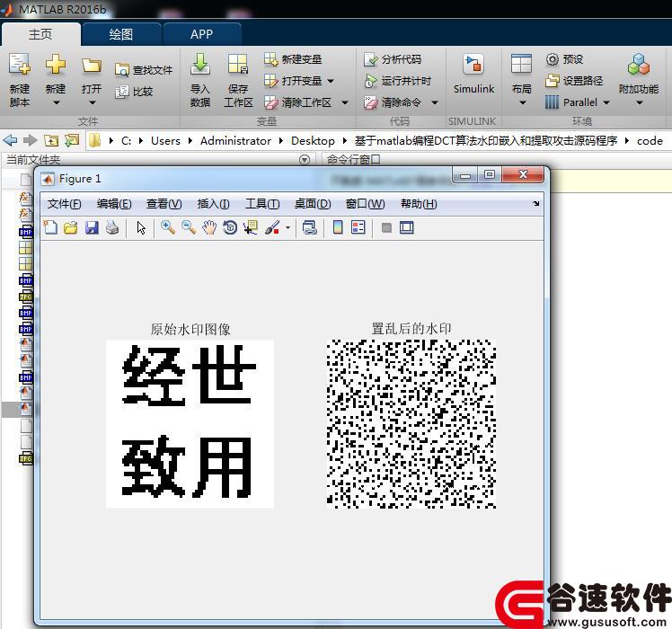Open Edit (编辑) menu in Figure 1
Screen dimensions: 672x629
tap(114, 204)
